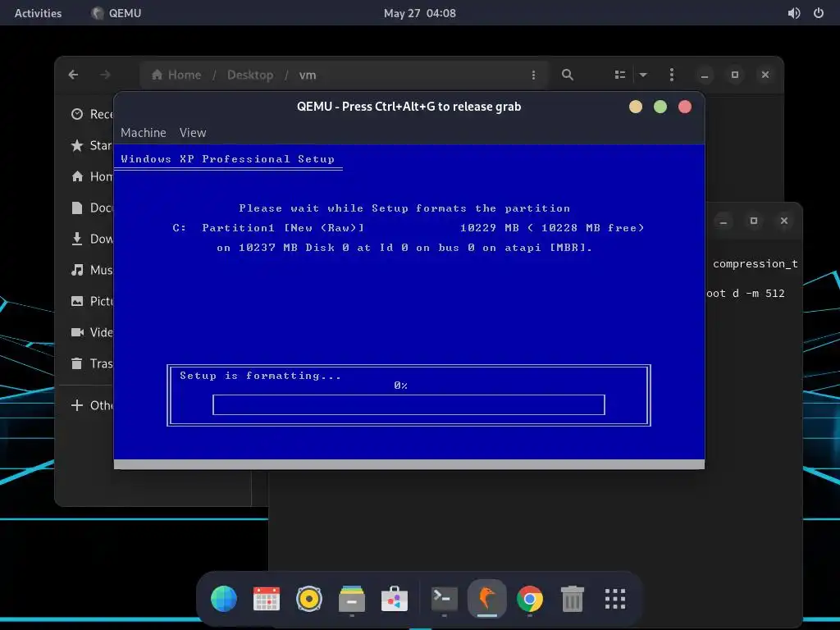This screenshot has width=840, height=630.
Task: Click the 'Setup is formatting...' text
Action: click(260, 376)
